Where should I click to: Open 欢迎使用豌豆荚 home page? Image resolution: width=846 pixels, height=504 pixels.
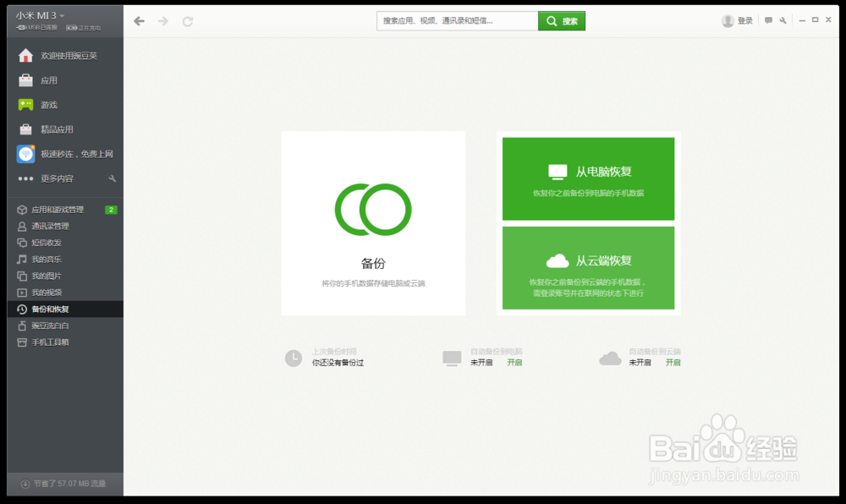(x=65, y=56)
